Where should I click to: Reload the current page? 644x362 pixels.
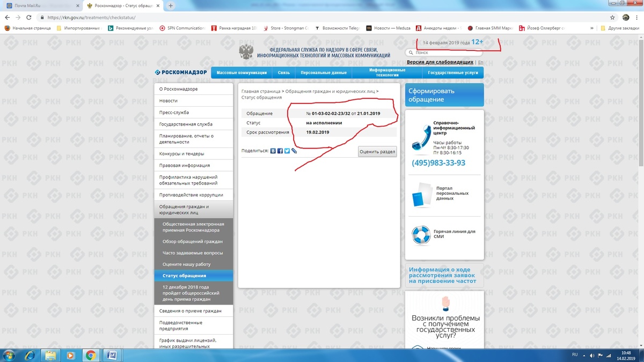[29, 17]
